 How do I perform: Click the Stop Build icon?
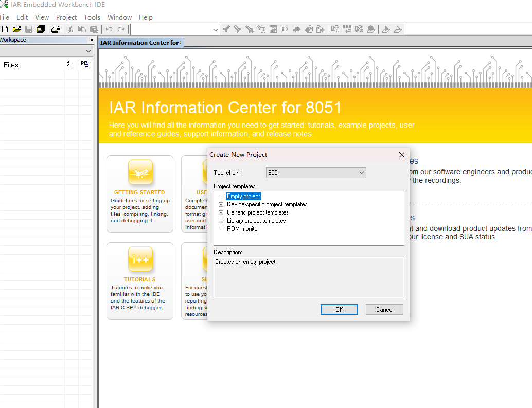coord(359,29)
